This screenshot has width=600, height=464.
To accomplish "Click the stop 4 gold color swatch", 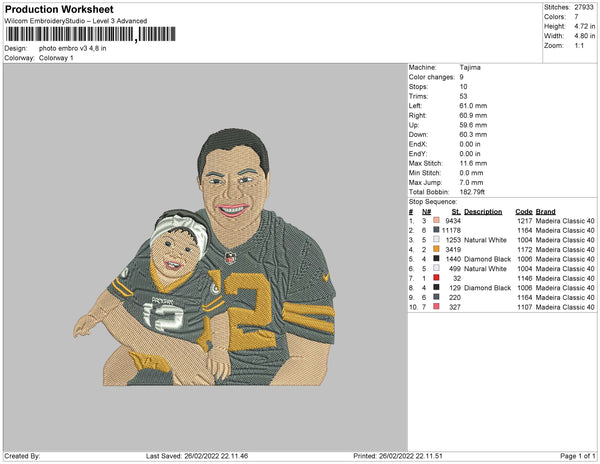I will pyautogui.click(x=436, y=249).
